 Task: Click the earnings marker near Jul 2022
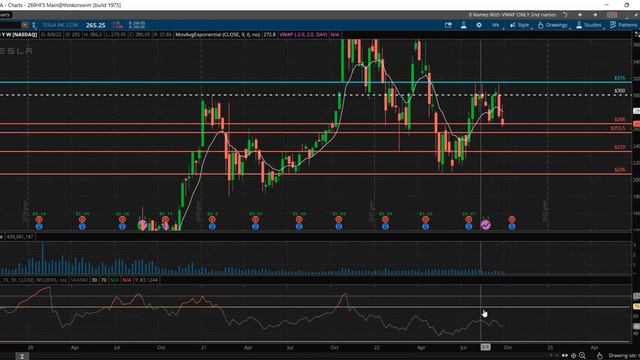469,219
